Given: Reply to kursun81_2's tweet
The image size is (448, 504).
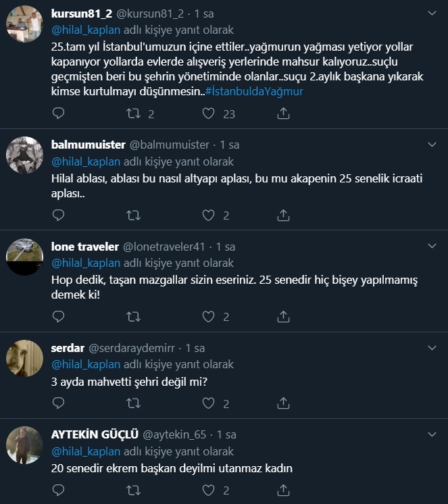Looking at the screenshot, I should pyautogui.click(x=59, y=114).
